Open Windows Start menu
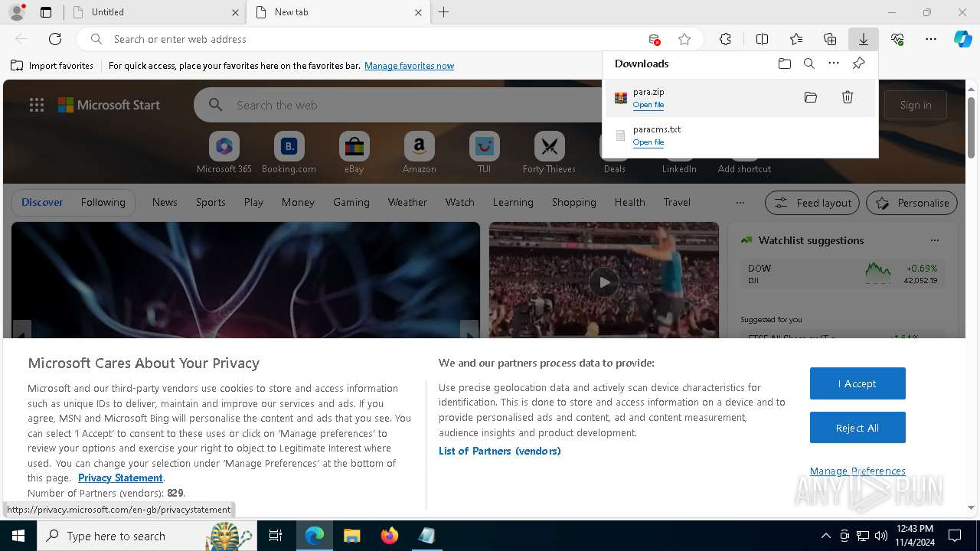The image size is (980, 551). pos(18,536)
